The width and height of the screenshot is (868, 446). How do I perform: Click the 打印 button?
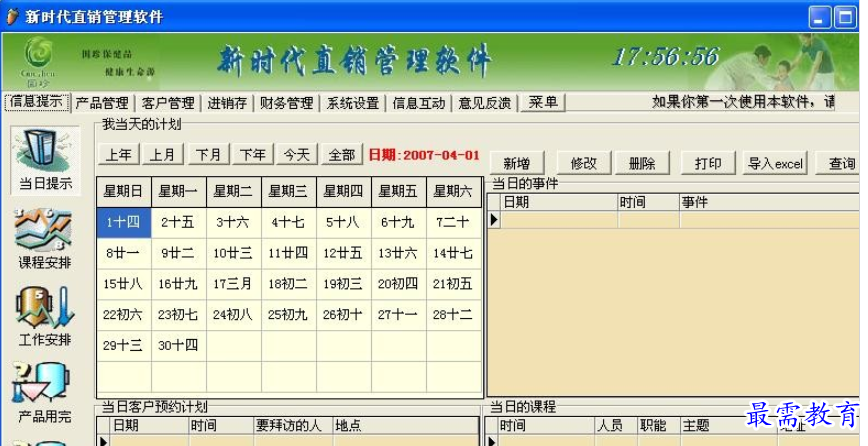708,163
